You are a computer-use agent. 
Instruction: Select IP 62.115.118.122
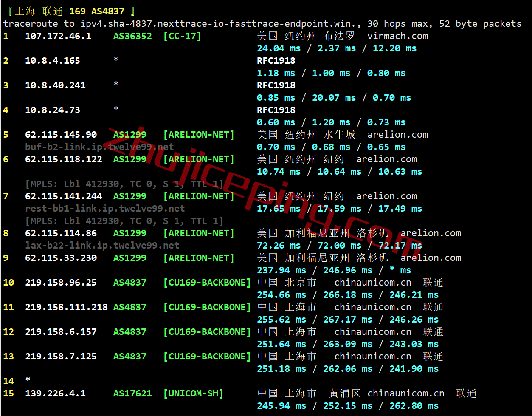pos(64,159)
